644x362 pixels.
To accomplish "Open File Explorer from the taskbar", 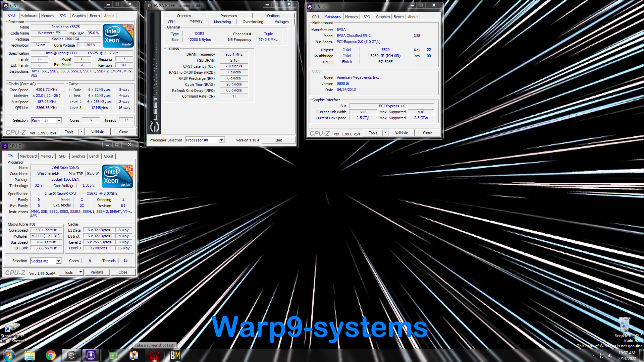I will pos(30,355).
